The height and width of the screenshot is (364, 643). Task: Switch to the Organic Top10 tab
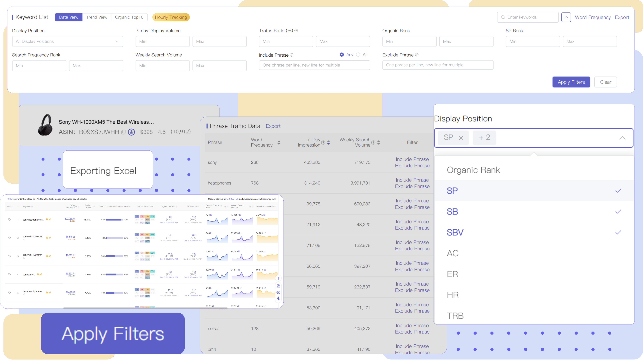point(129,17)
